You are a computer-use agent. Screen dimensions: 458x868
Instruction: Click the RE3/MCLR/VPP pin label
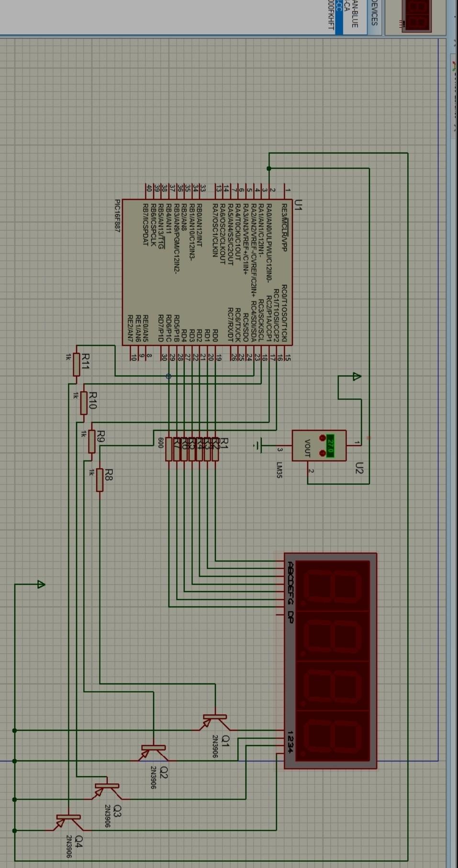click(x=285, y=228)
